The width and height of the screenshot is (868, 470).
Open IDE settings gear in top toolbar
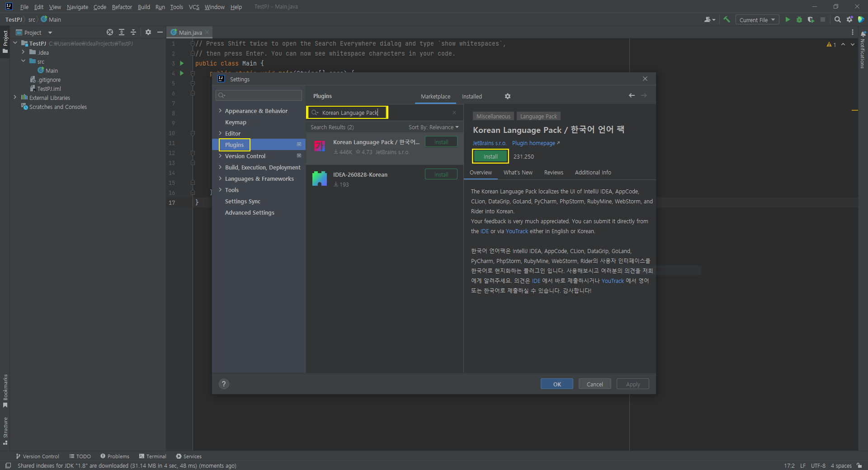[x=849, y=19]
